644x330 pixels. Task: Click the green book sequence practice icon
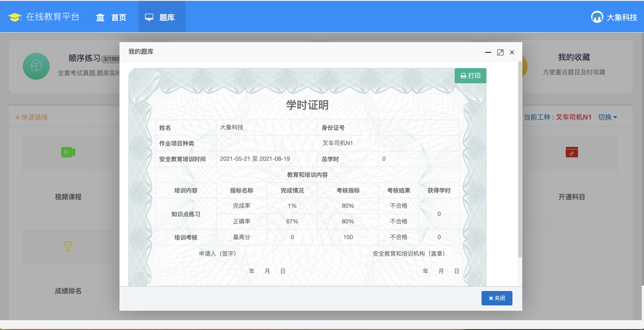point(36,66)
